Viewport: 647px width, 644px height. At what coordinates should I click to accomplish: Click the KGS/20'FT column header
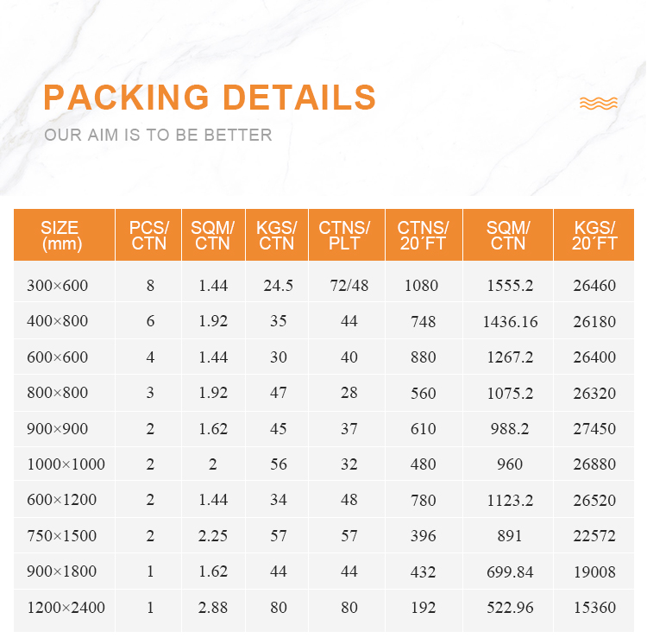595,236
